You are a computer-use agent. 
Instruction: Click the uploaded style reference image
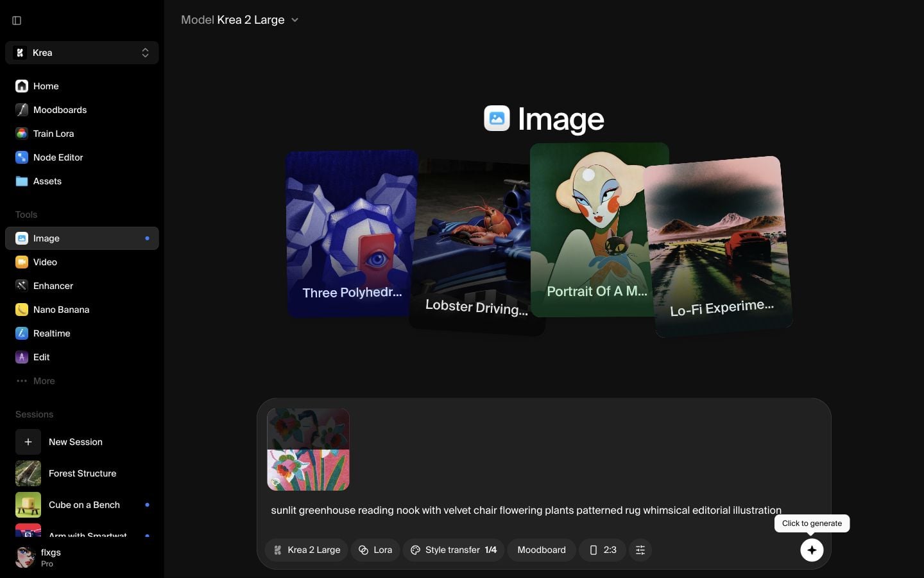pyautogui.click(x=308, y=450)
